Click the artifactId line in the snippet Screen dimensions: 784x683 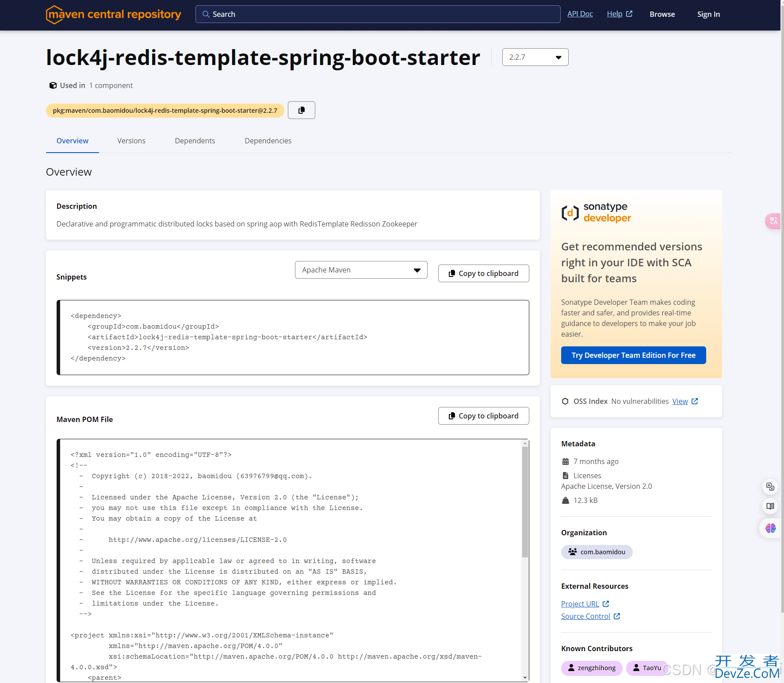coord(227,337)
